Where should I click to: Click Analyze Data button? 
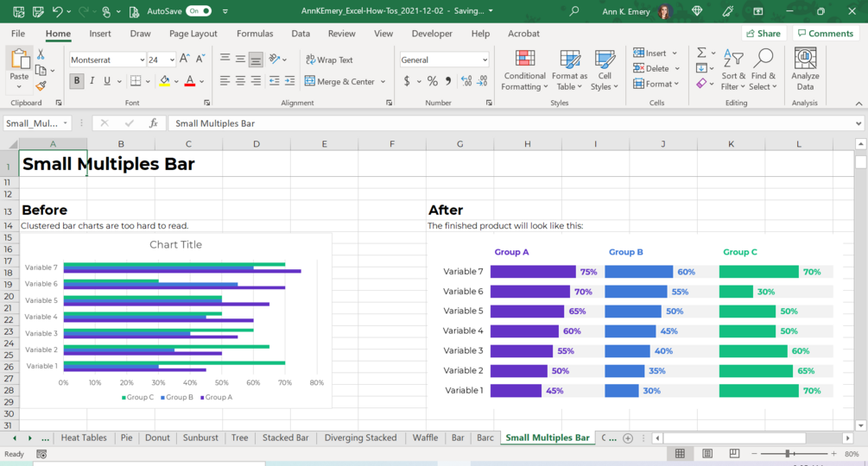pyautogui.click(x=805, y=70)
